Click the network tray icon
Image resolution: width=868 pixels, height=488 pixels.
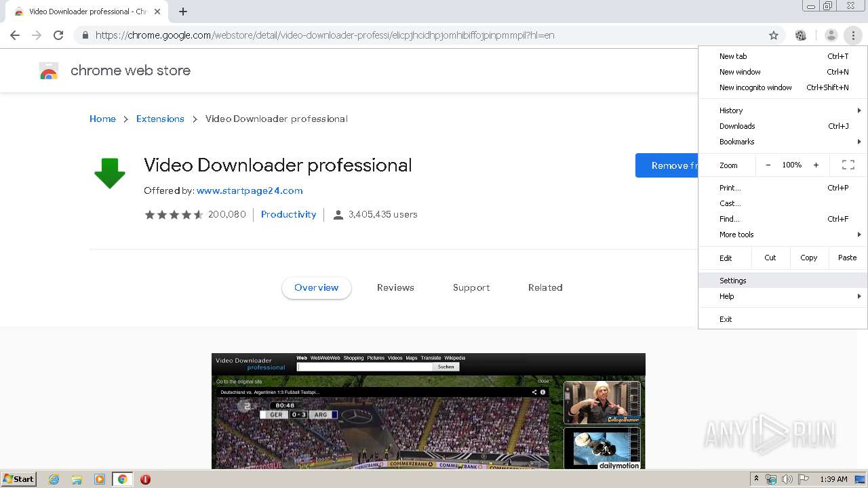tap(771, 479)
